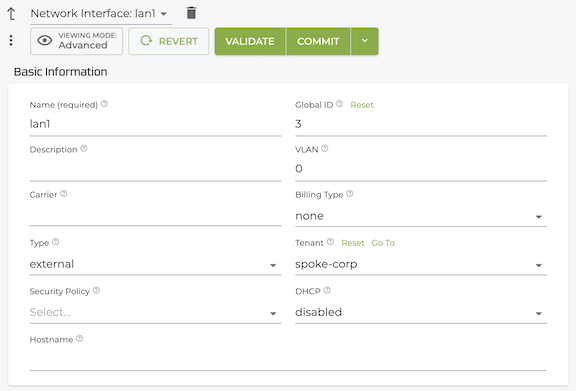Viewport: 576px width, 391px height.
Task: Toggle Viewing Mode Advanced eye button
Action: pos(76,41)
